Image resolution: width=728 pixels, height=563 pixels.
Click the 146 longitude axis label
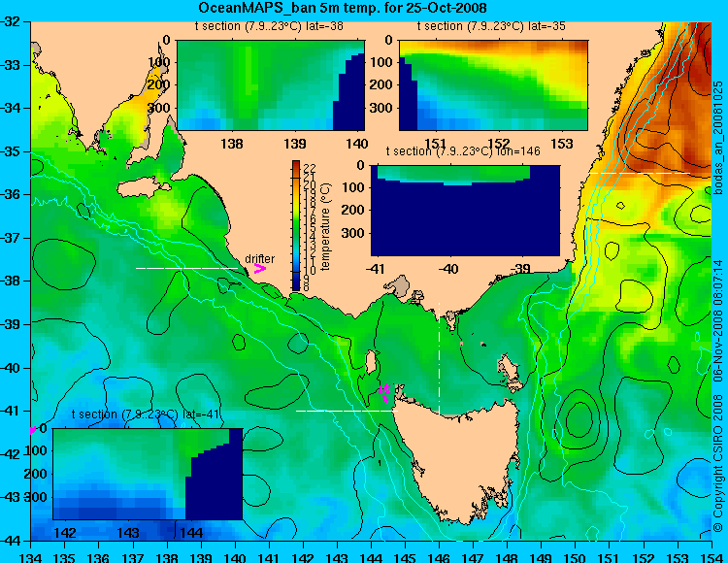tap(439, 557)
